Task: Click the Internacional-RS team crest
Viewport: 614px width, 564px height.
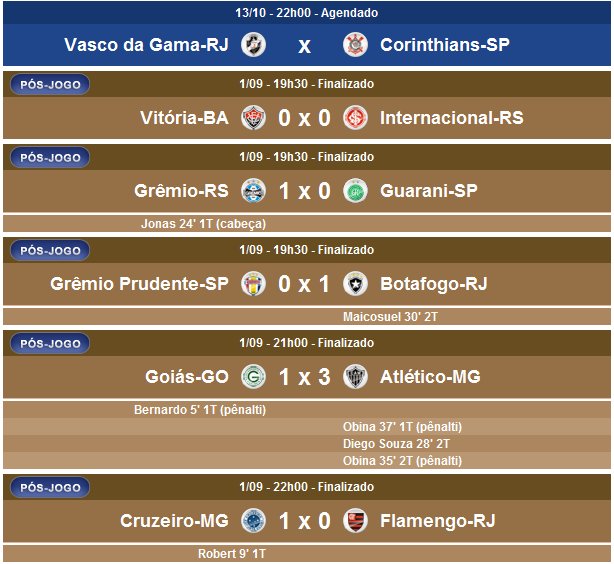Action: [x=354, y=118]
